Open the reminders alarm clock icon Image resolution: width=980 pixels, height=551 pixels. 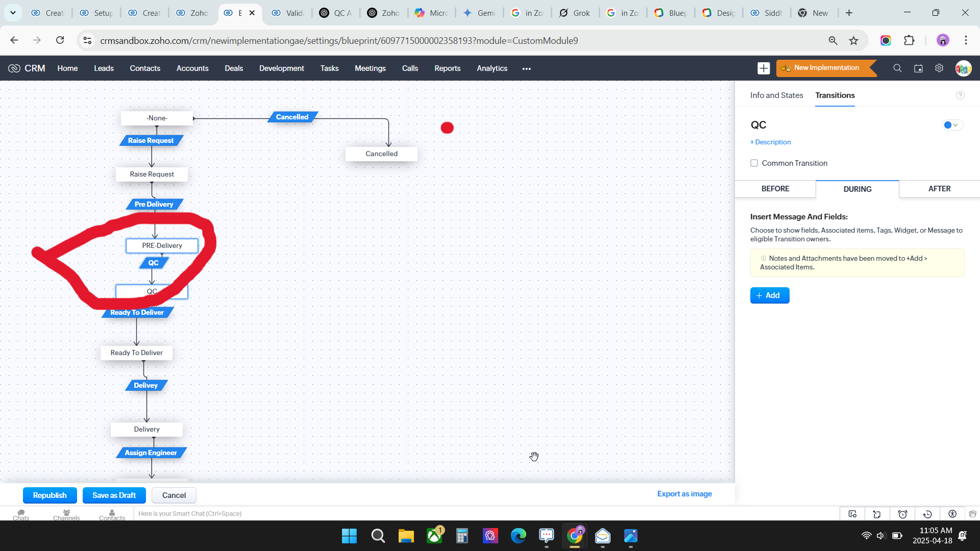coord(902,514)
